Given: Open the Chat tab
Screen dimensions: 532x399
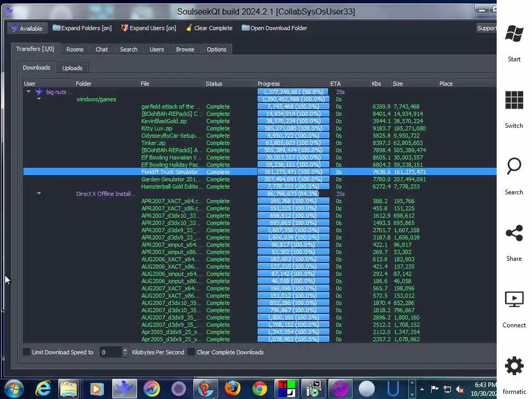Looking at the screenshot, I should click(102, 49).
